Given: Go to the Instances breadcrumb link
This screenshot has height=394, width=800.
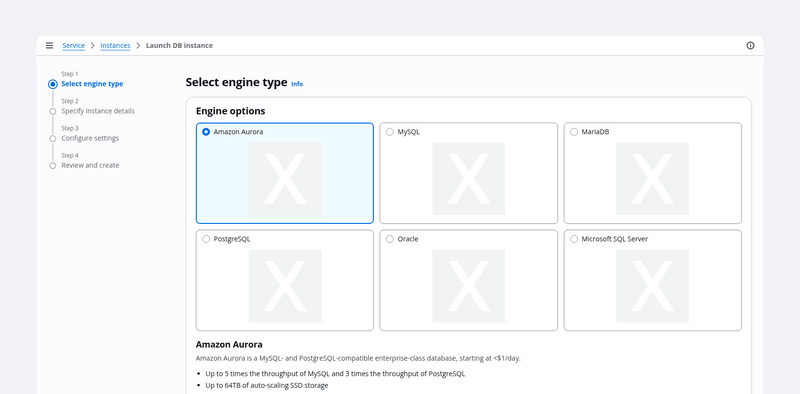Looking at the screenshot, I should pos(115,45).
